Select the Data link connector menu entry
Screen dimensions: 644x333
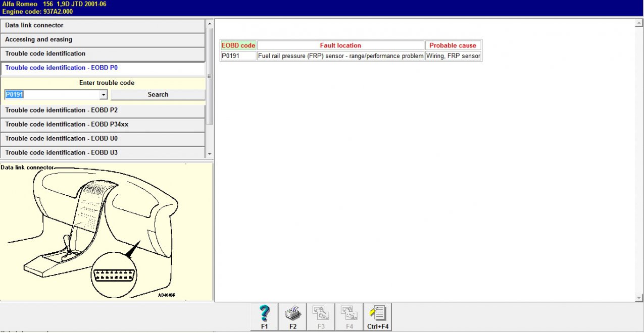coord(103,25)
